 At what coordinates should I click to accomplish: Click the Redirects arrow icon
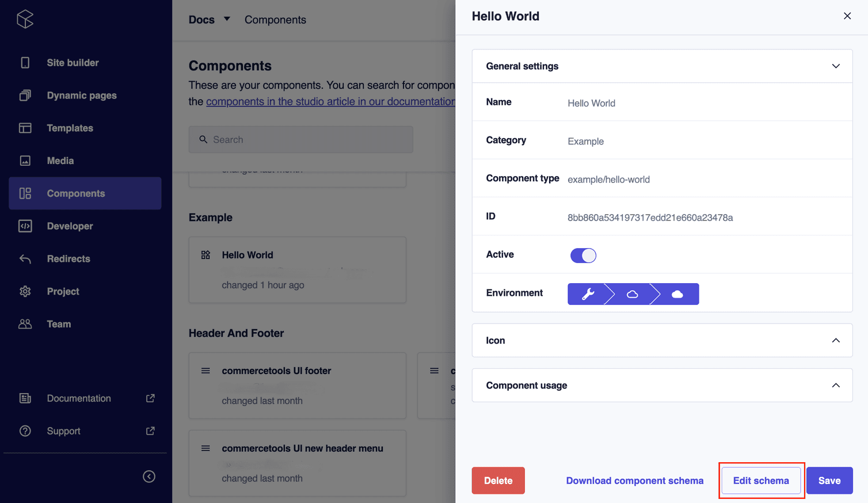tap(25, 259)
